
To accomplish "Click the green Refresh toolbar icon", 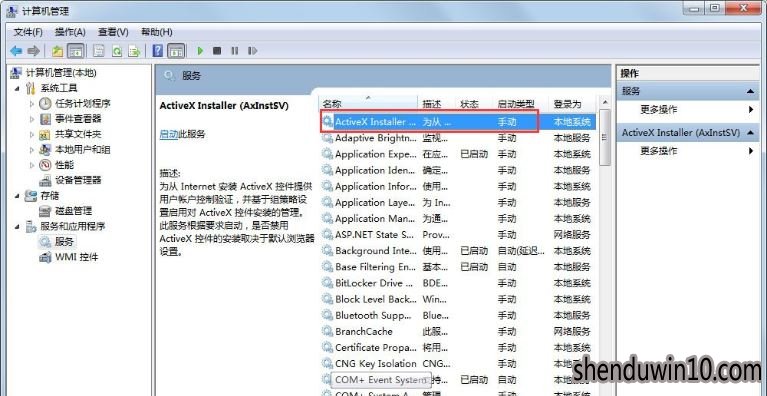I will [x=117, y=51].
